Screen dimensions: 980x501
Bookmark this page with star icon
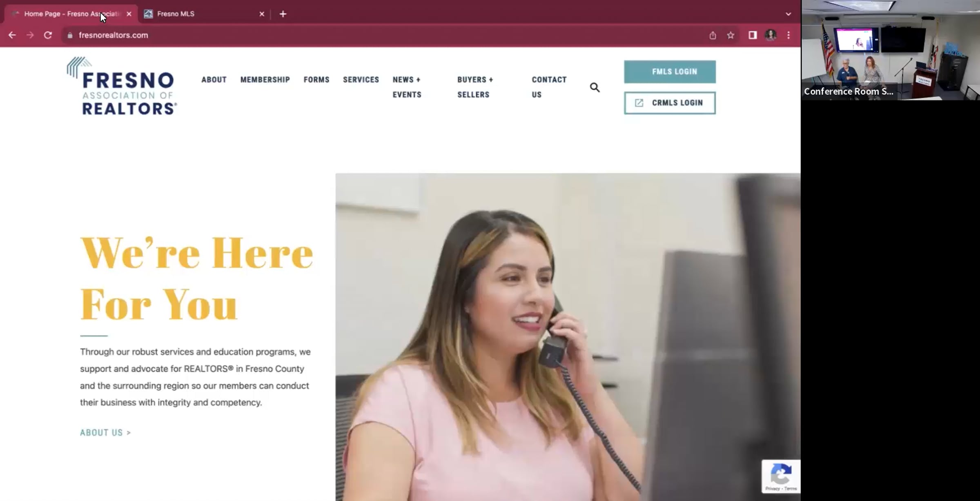731,35
